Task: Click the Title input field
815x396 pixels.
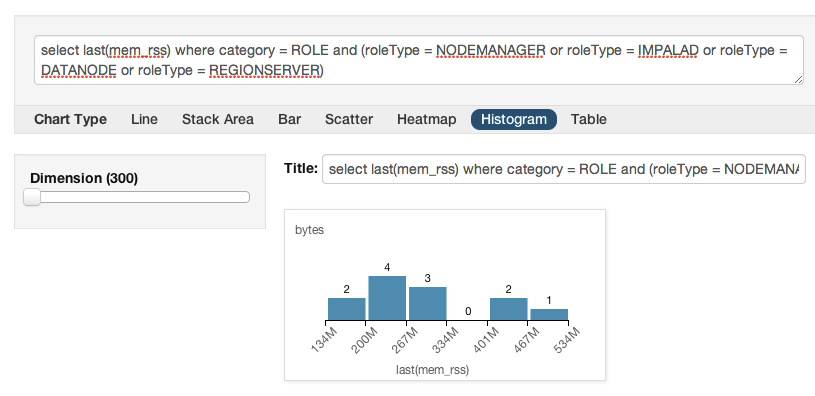Action: click(x=563, y=169)
